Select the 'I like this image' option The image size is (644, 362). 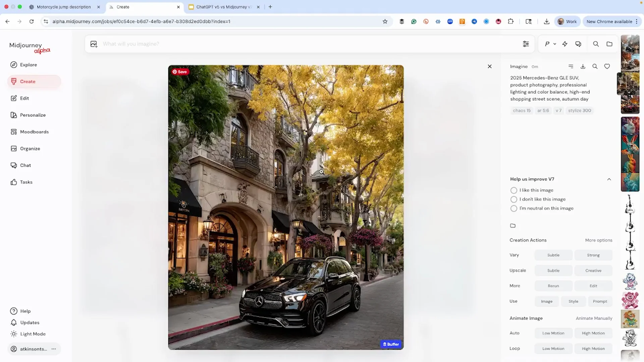tap(514, 190)
